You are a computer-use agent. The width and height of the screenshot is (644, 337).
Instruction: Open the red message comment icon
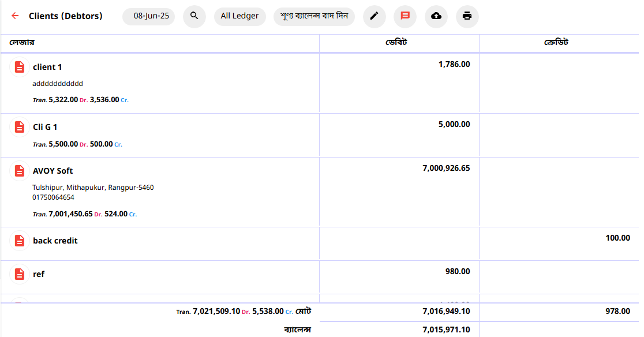pyautogui.click(x=405, y=16)
